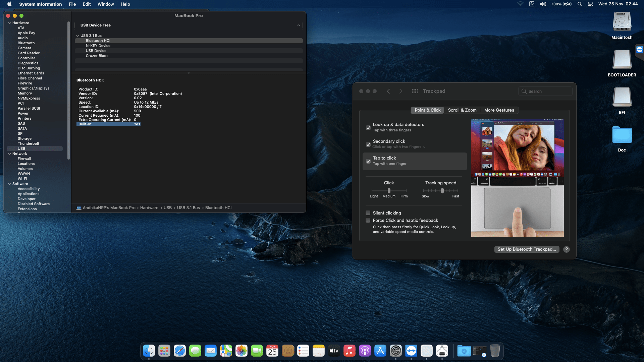Enable Force Click and haptic feedback
The image size is (644, 362).
368,220
